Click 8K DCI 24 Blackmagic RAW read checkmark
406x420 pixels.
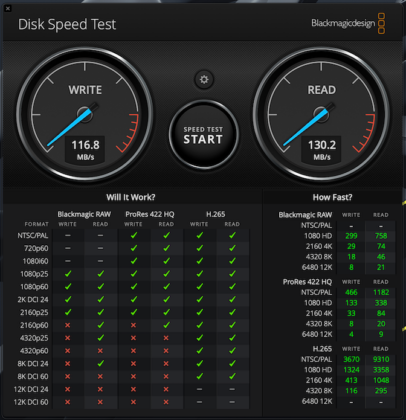pyautogui.click(x=101, y=363)
